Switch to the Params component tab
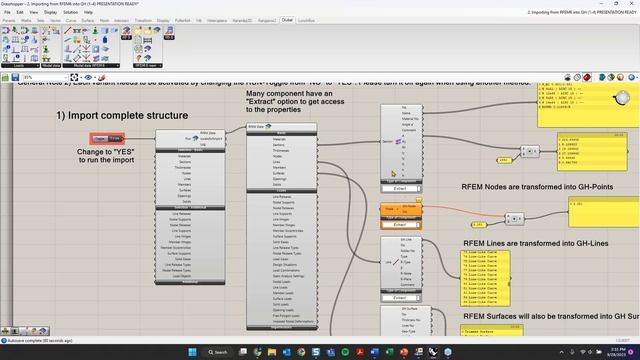This screenshot has height=360, width=640. [x=9, y=20]
